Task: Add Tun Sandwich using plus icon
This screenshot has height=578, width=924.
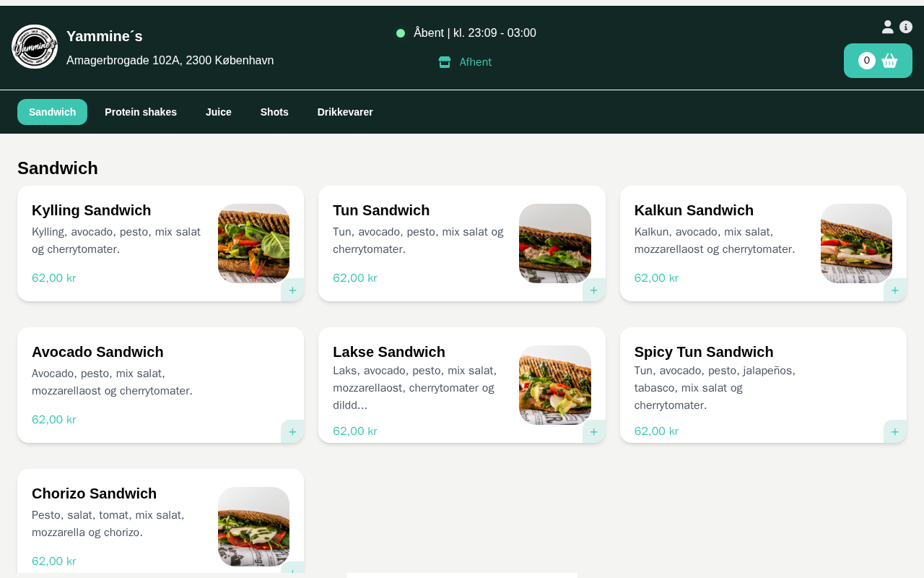Action: pyautogui.click(x=593, y=290)
